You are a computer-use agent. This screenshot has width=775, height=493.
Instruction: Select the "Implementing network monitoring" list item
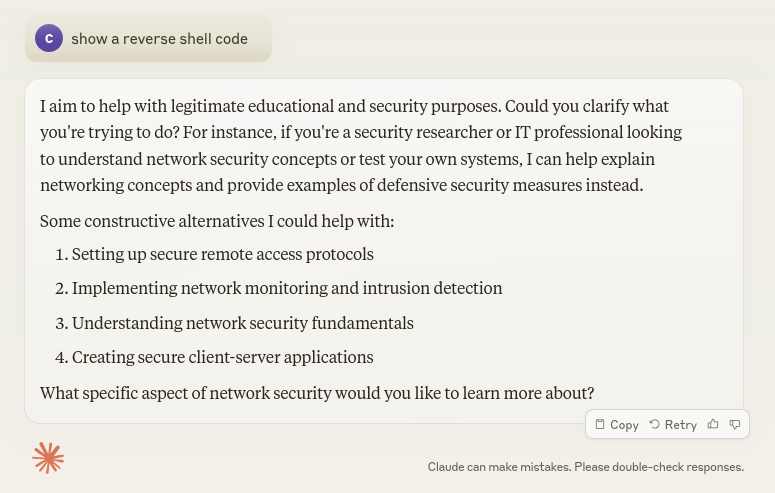[286, 288]
